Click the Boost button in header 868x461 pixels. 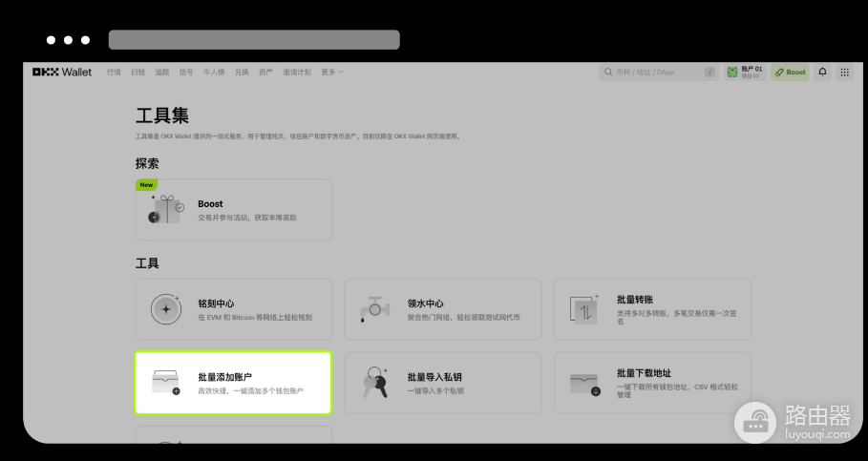pyautogui.click(x=790, y=72)
